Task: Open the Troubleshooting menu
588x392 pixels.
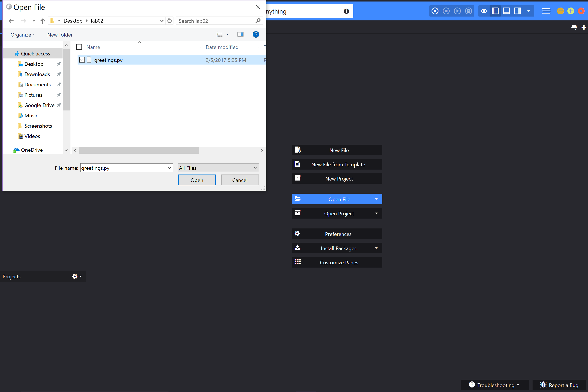Action: pos(495,385)
